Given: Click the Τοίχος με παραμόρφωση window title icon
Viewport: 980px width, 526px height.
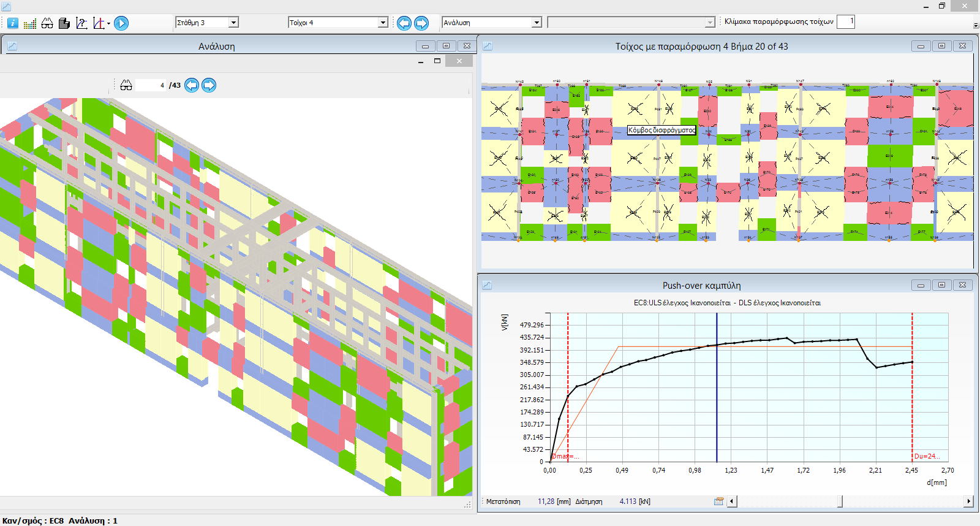Looking at the screenshot, I should [x=488, y=46].
